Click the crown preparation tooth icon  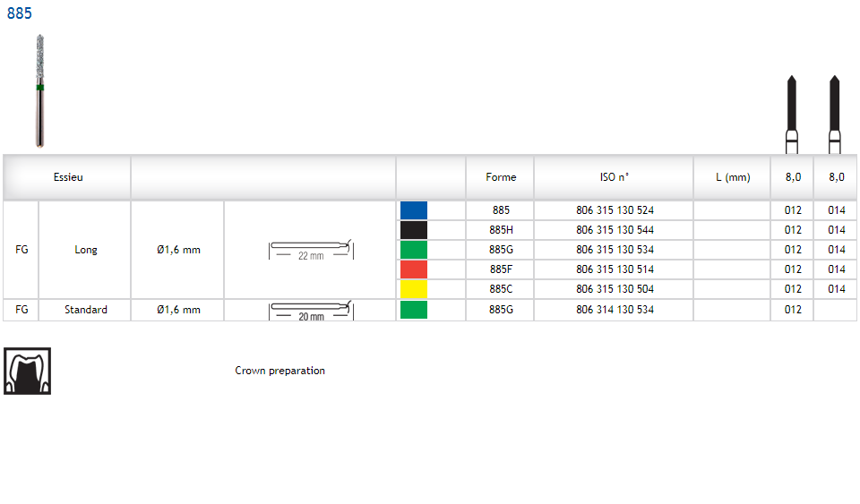(x=28, y=371)
